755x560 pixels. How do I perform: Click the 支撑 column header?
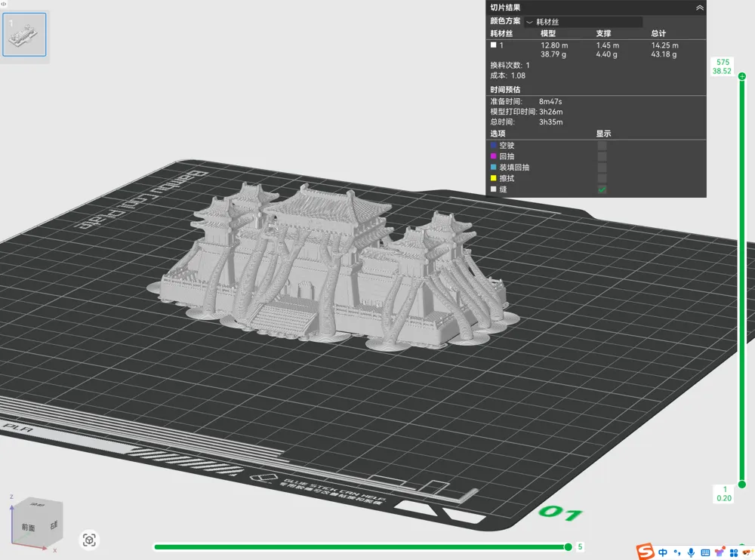click(603, 33)
